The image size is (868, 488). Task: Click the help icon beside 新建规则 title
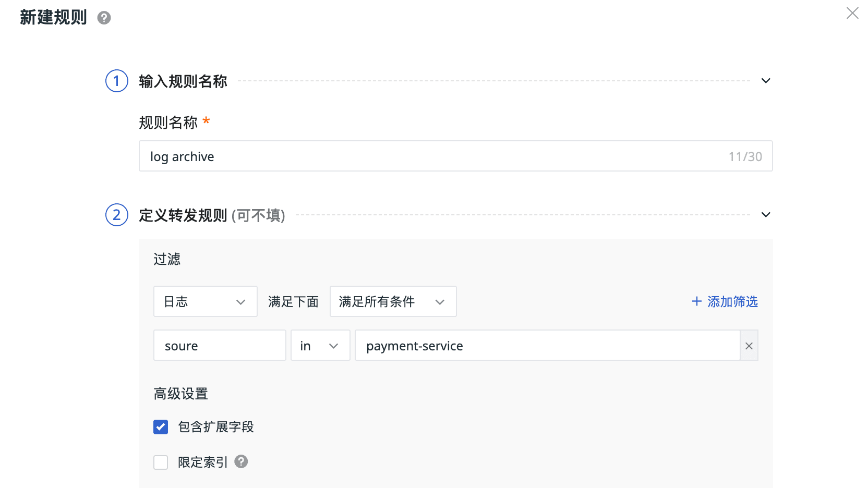click(x=104, y=18)
